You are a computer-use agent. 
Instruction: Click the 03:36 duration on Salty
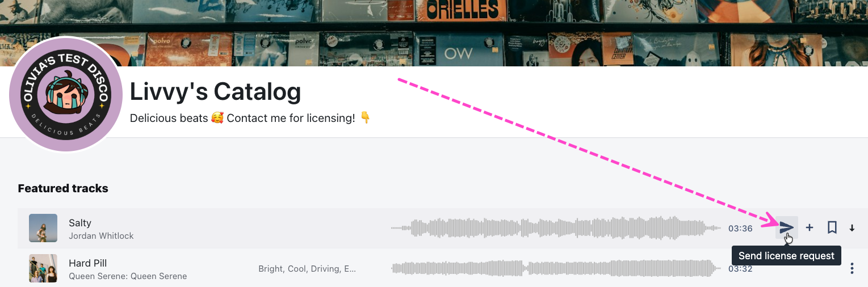[x=740, y=229]
